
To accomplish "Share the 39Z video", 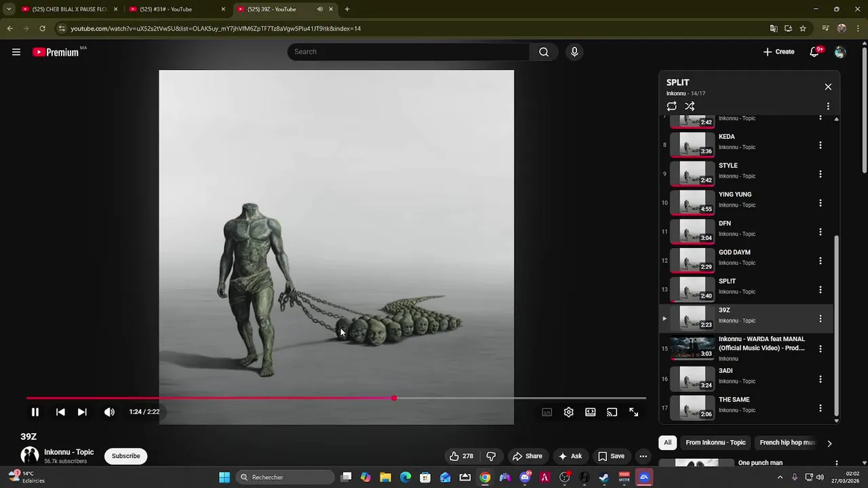I will click(527, 456).
